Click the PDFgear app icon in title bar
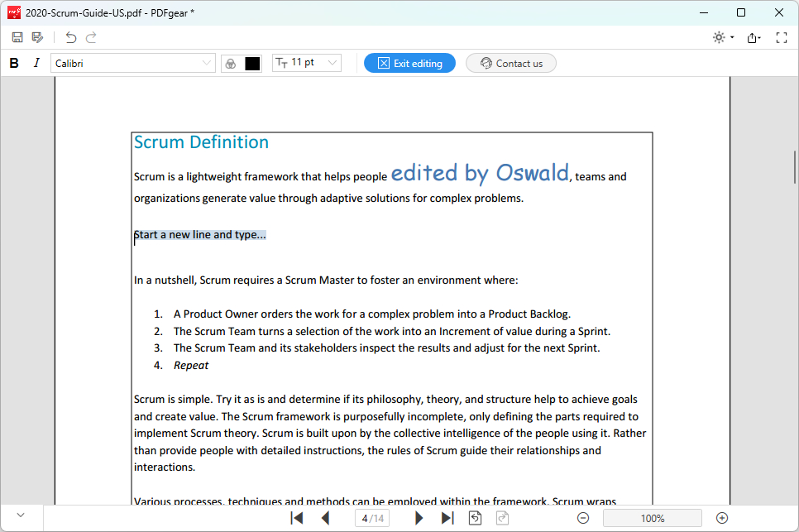Viewport: 799px width, 532px height. (x=14, y=12)
